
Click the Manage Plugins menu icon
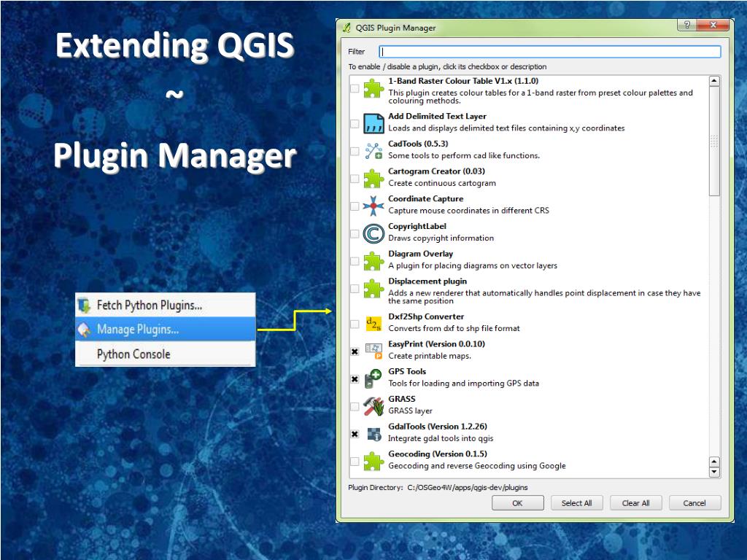pyautogui.click(x=85, y=330)
